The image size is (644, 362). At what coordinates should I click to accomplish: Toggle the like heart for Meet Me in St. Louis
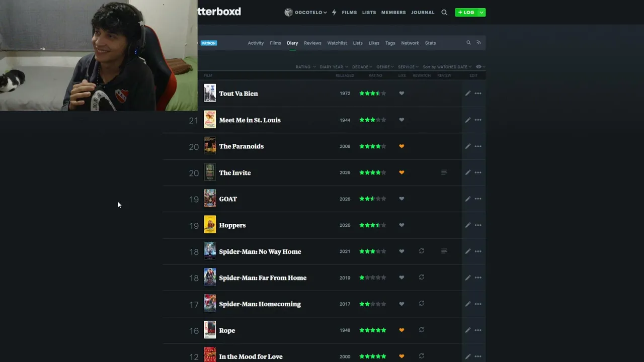(x=401, y=120)
